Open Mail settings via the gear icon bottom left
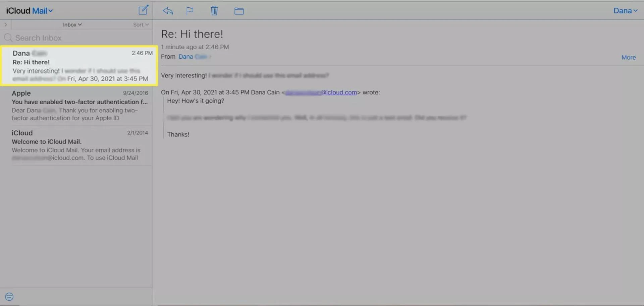This screenshot has height=306, width=644. click(x=9, y=296)
